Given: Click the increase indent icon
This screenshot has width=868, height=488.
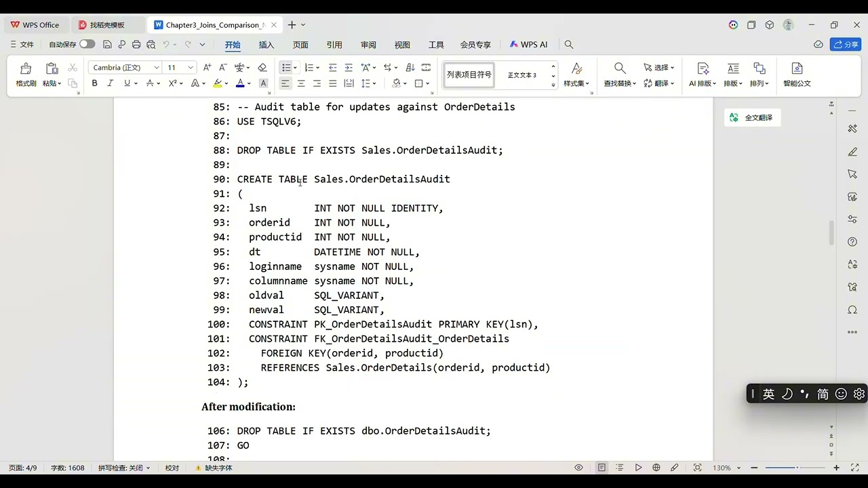Looking at the screenshot, I should pyautogui.click(x=349, y=68).
